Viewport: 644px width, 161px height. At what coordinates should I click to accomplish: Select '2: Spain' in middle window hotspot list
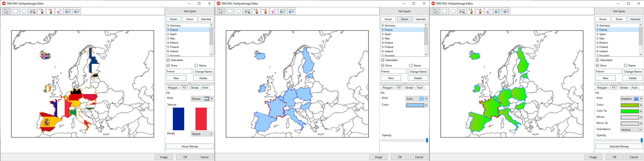(402, 34)
